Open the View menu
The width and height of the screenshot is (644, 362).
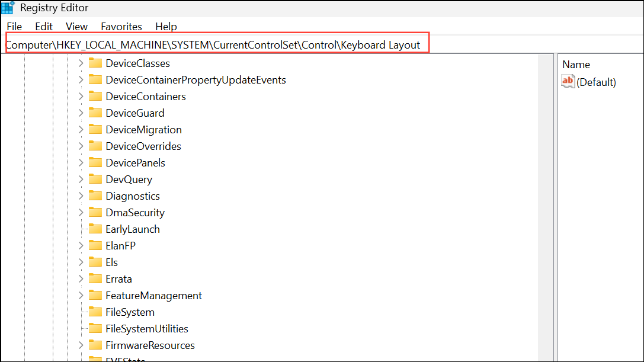(76, 27)
